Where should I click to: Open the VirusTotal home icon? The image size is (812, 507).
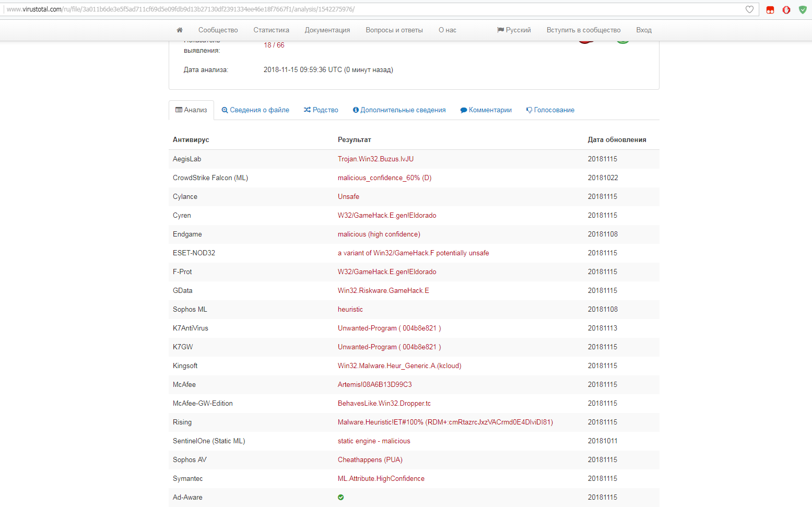point(180,30)
